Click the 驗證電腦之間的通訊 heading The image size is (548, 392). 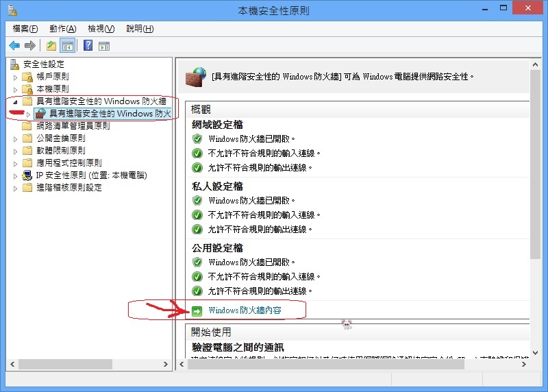coord(238,347)
